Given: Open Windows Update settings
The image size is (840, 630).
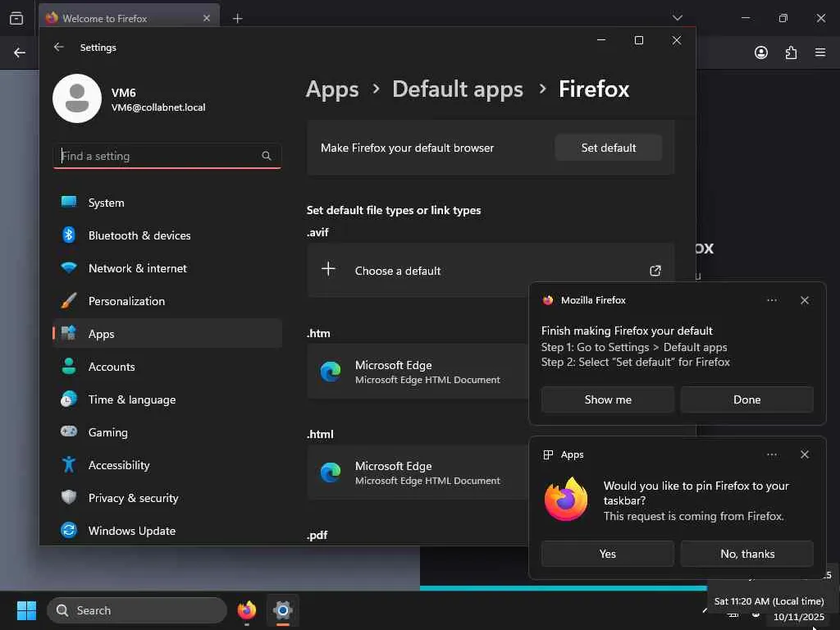Looking at the screenshot, I should coord(167,531).
